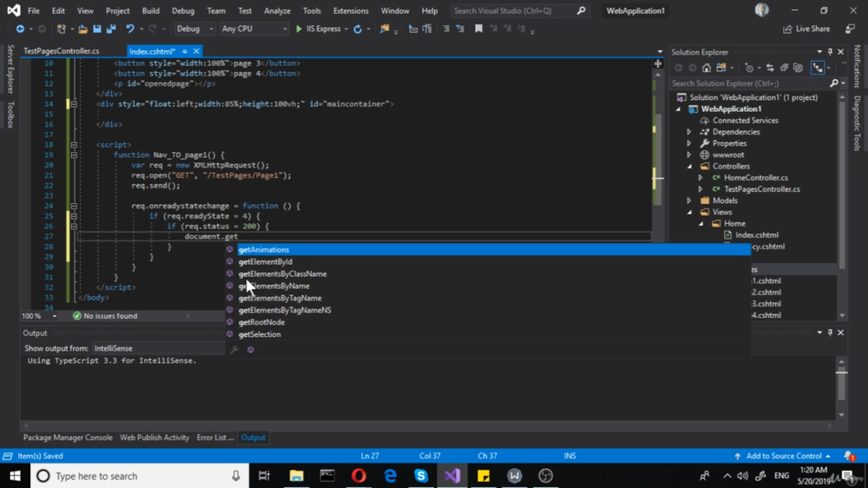Expand HomeController.cs node
868x488 pixels.
tap(700, 178)
